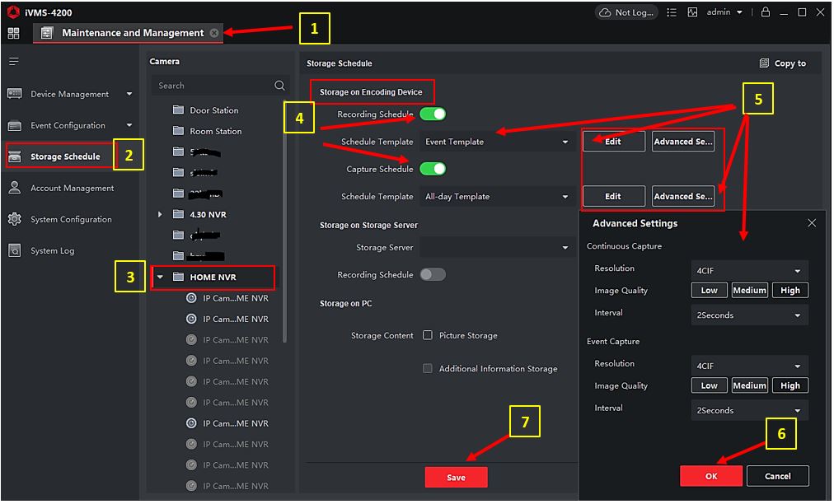Image resolution: width=834 pixels, height=504 pixels.
Task: Collapse the HOME NVR tree folder
Action: coord(160,278)
